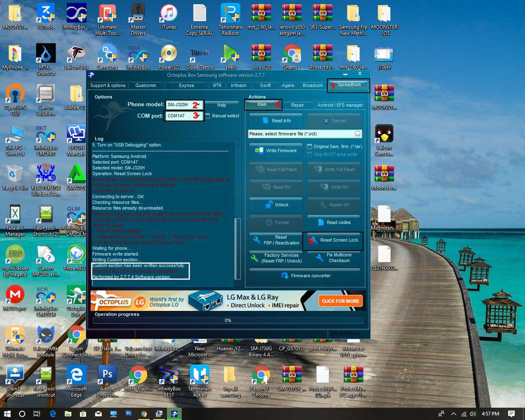Open the Samsung Frp New Method folder
525x420 pixels.
pyautogui.click(x=353, y=19)
